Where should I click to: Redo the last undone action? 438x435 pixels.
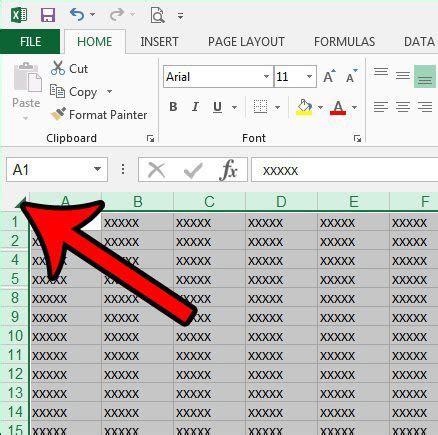[117, 15]
